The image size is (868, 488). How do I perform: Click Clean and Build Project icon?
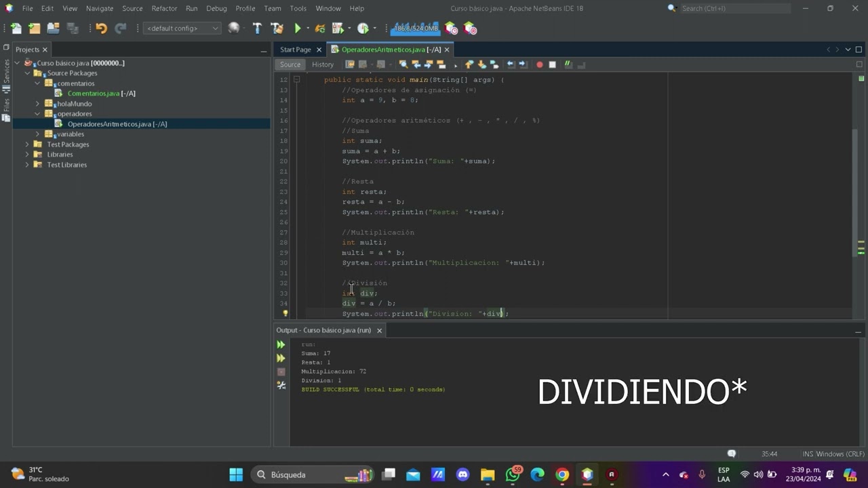pos(277,28)
